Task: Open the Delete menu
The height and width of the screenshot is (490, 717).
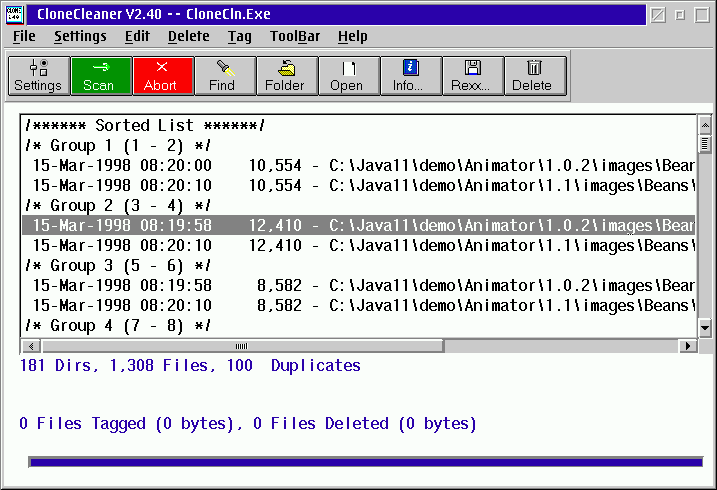Action: (188, 36)
